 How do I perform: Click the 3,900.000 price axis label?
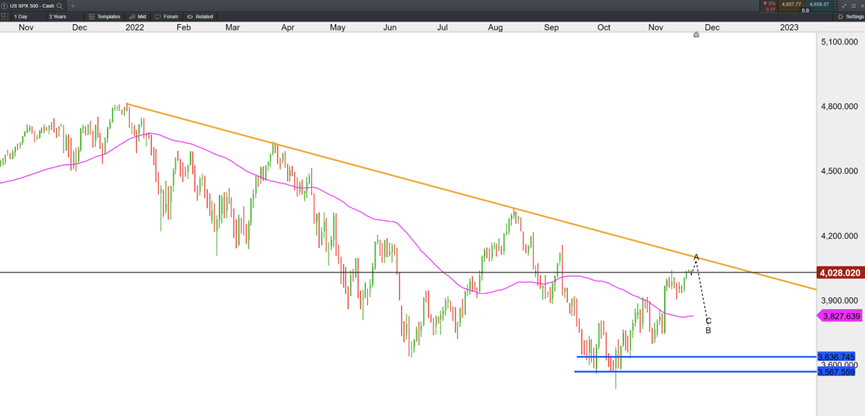(x=839, y=301)
